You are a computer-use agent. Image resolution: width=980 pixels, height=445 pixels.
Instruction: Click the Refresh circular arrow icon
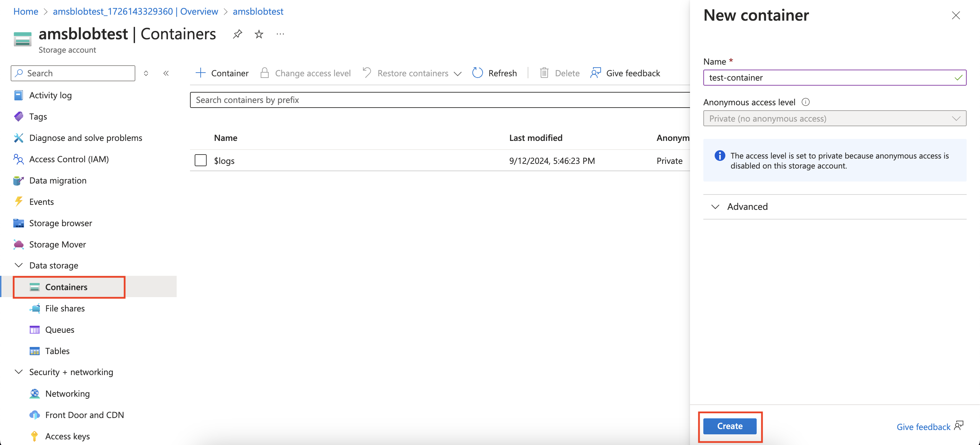click(x=477, y=73)
